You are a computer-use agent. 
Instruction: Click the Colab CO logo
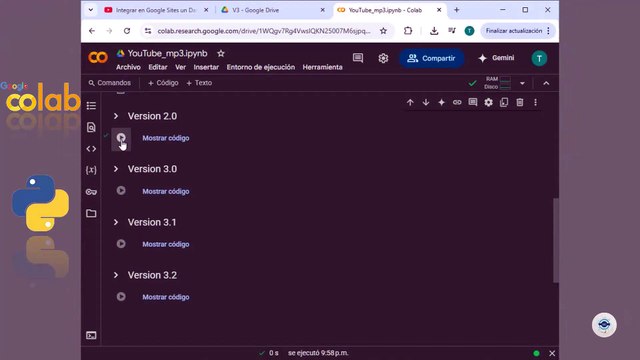pyautogui.click(x=98, y=58)
